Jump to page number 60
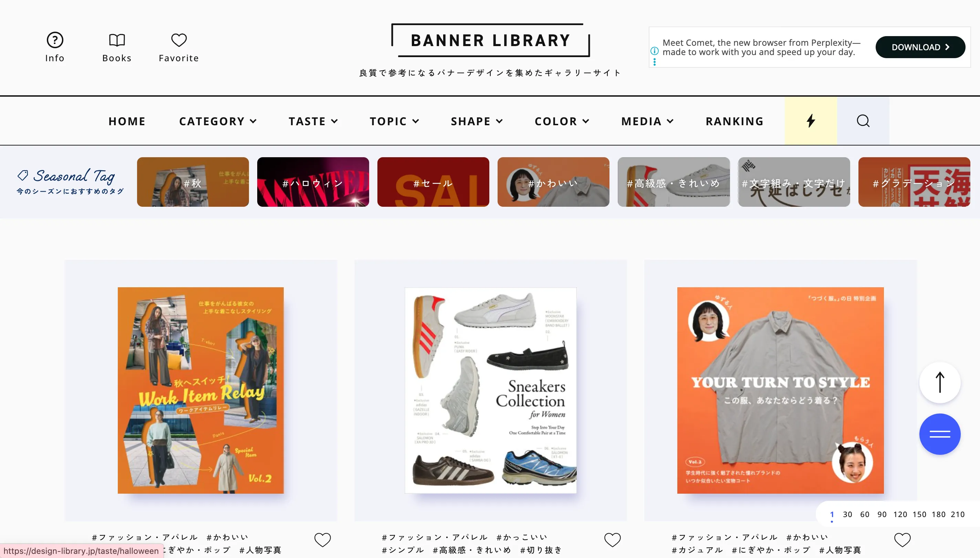980x558 pixels. pos(865,514)
